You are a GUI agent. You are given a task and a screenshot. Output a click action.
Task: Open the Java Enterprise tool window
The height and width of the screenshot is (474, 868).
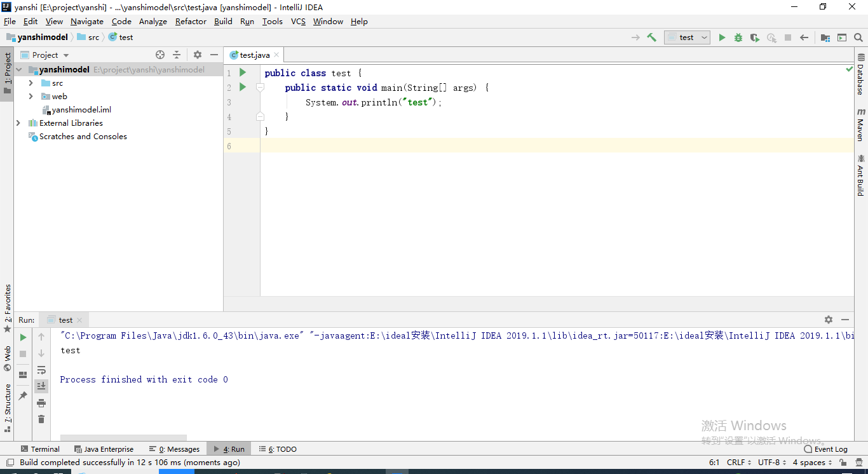pyautogui.click(x=104, y=449)
